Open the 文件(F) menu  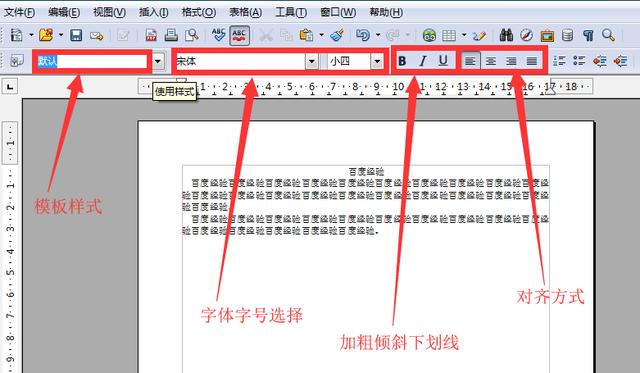(x=19, y=12)
